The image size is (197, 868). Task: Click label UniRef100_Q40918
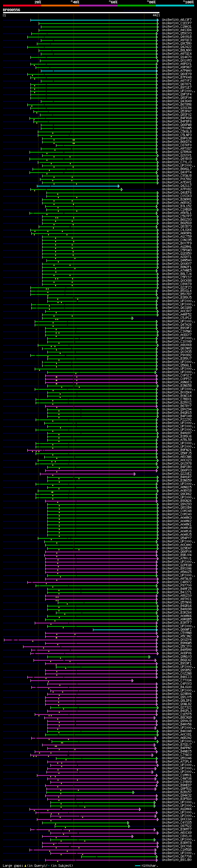177,37
